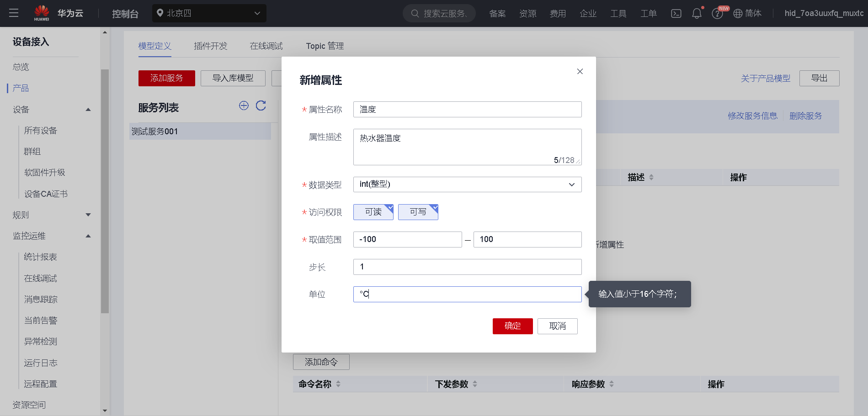Open 统计报表 in sidebar
Image resolution: width=868 pixels, height=416 pixels.
point(41,257)
